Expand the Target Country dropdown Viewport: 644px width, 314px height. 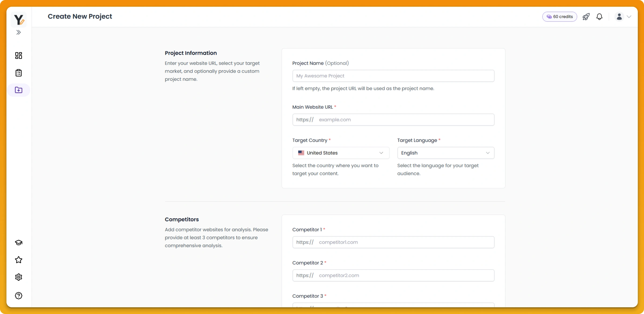point(341,153)
